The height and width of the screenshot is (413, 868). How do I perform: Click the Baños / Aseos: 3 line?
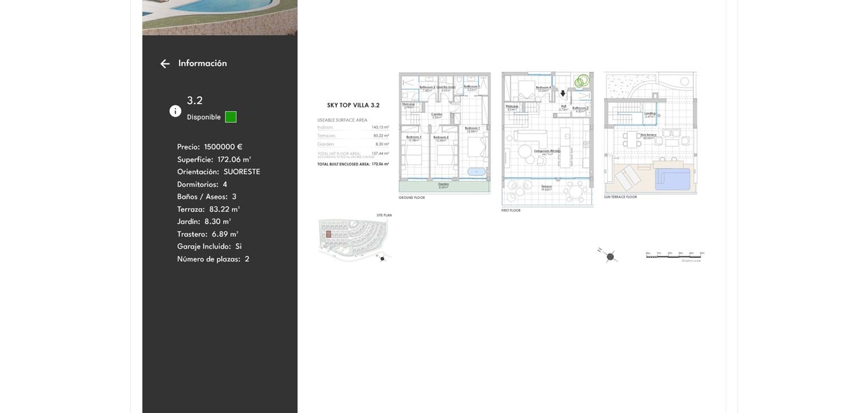point(207,197)
